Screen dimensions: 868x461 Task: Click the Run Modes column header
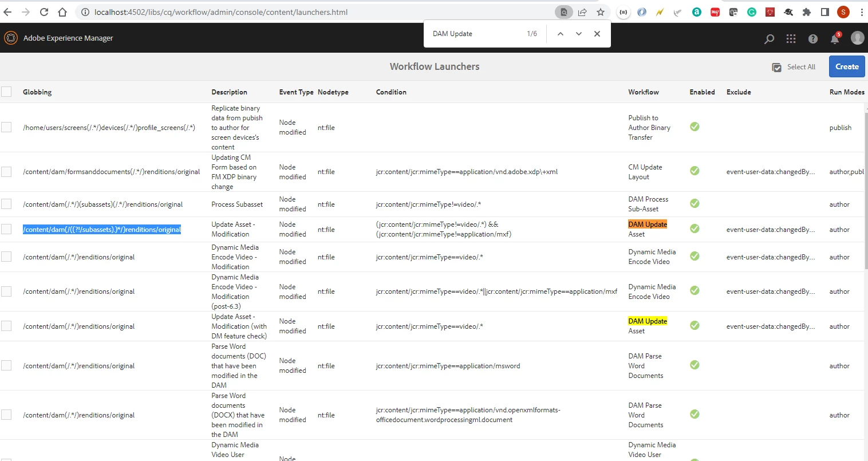(847, 92)
